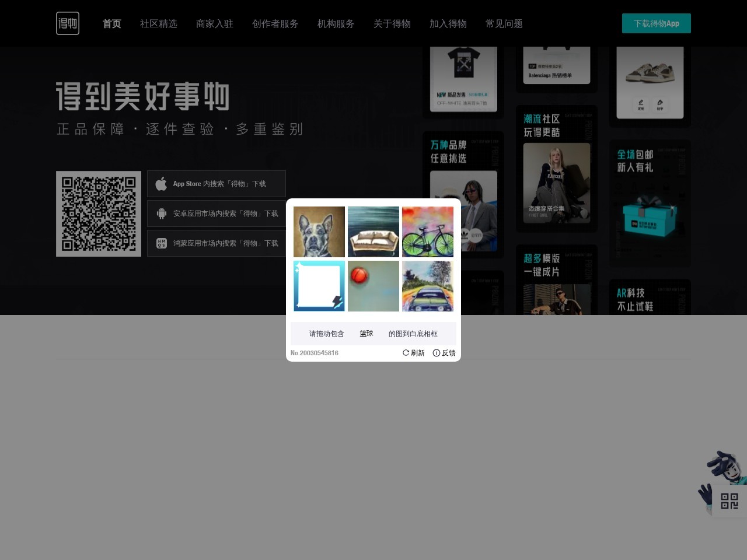
Task: Click the 篮球 keyword in captcha prompt
Action: (366, 334)
